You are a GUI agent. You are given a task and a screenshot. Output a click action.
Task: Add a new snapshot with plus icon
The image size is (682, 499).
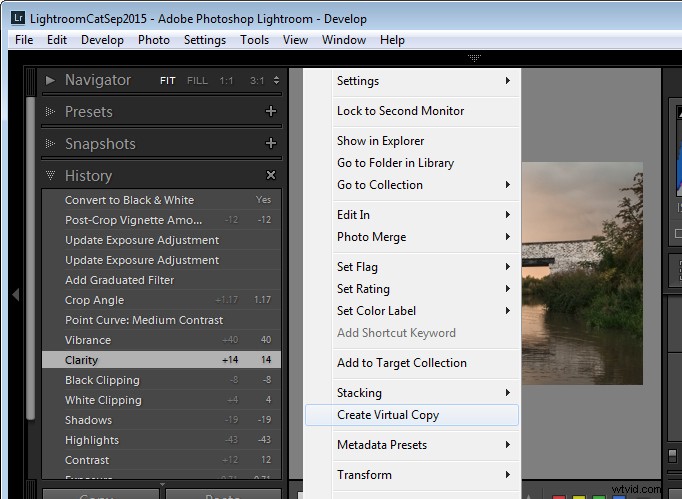click(x=271, y=143)
